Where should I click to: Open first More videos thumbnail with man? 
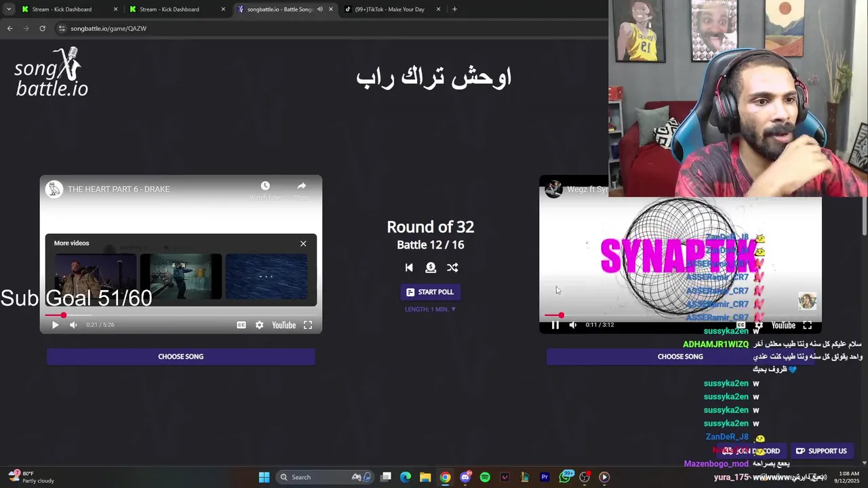point(96,277)
